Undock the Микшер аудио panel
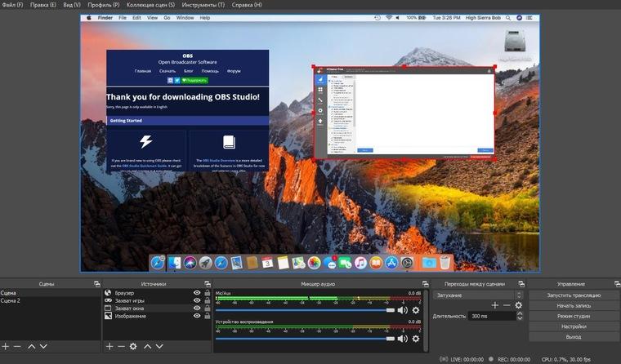This screenshot has height=364, width=621. tap(426, 284)
